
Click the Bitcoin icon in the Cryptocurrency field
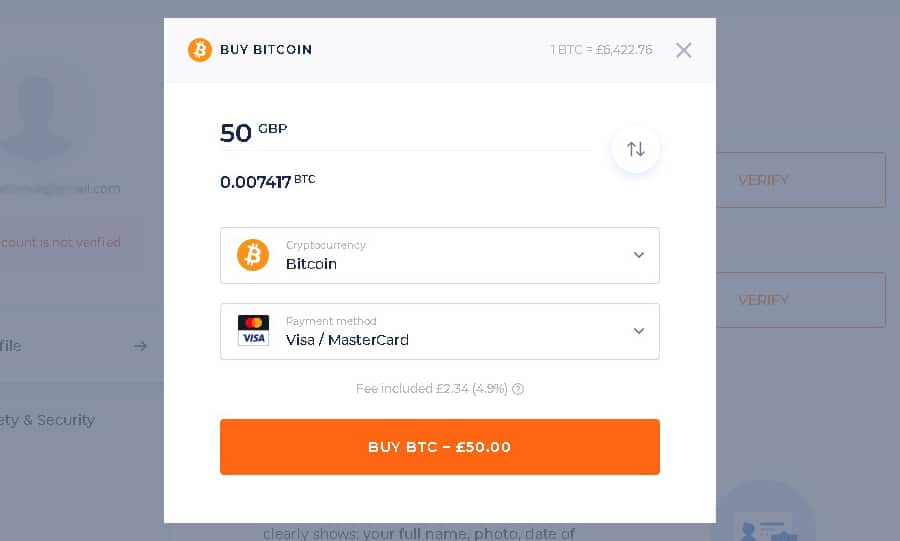[253, 255]
